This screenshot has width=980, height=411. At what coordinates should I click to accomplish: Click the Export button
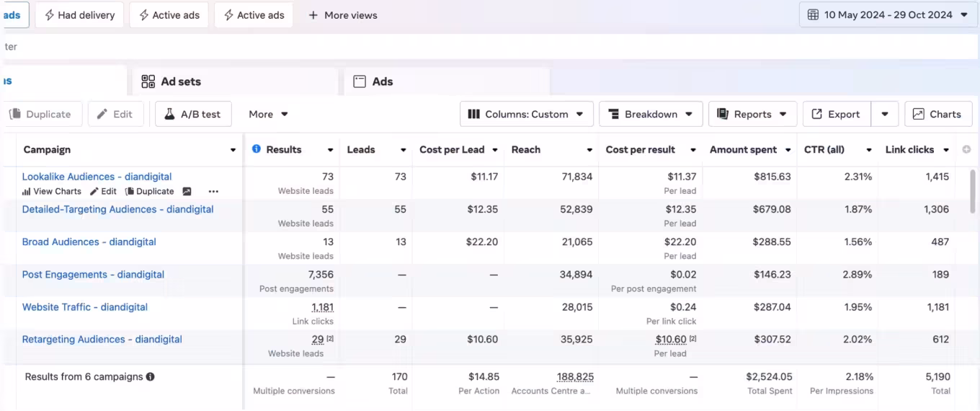837,114
